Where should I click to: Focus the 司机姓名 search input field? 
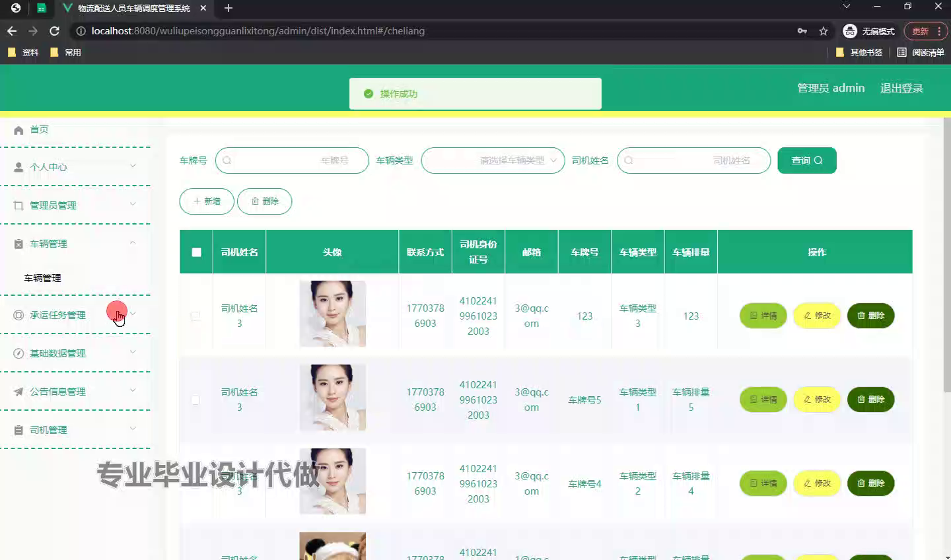tap(693, 160)
